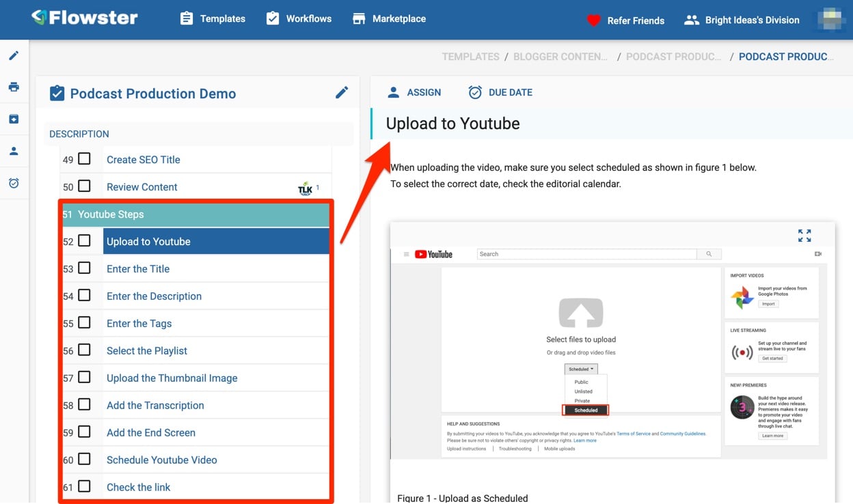Image resolution: width=853 pixels, height=504 pixels.
Task: Check the Upload to Youtube checkbox
Action: click(84, 240)
